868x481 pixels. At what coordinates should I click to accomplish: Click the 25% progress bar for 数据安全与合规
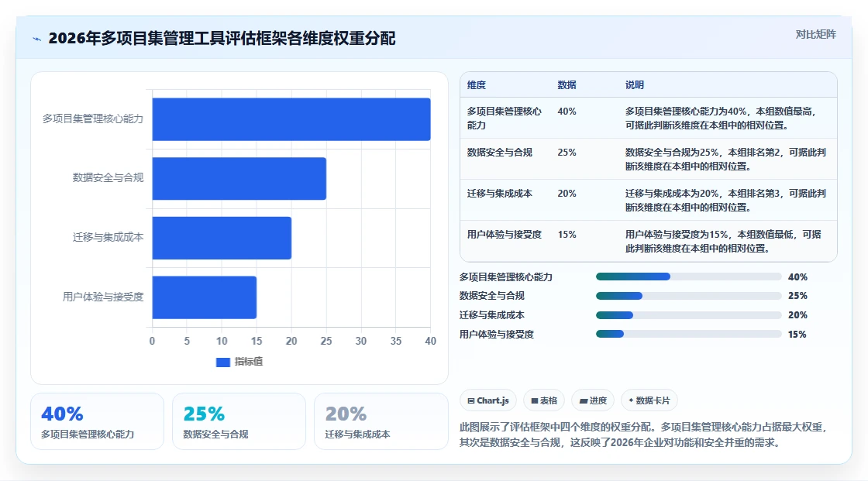tap(689, 296)
